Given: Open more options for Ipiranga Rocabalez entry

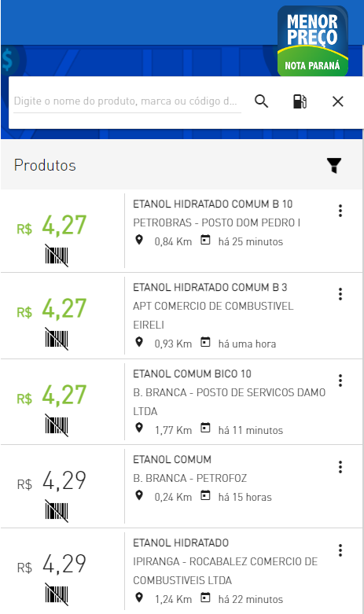Looking at the screenshot, I should tap(340, 550).
